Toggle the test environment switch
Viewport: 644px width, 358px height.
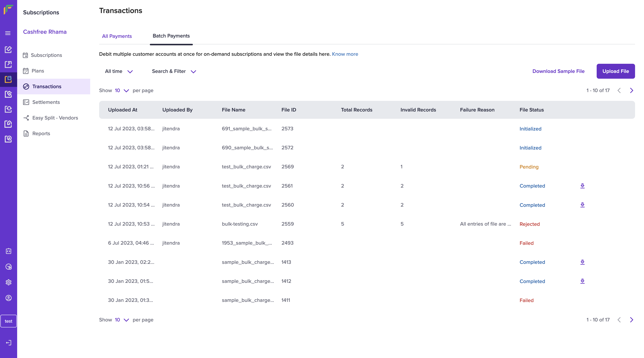coord(9,321)
